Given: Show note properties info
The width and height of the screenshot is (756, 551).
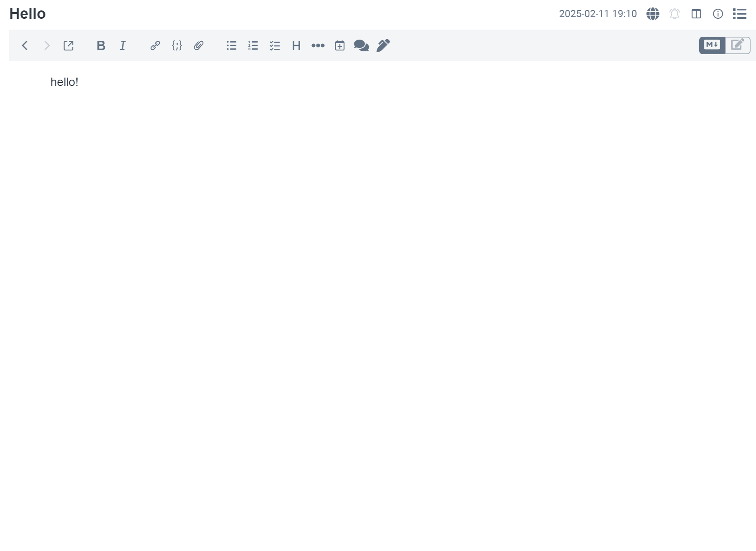Looking at the screenshot, I should (x=718, y=14).
